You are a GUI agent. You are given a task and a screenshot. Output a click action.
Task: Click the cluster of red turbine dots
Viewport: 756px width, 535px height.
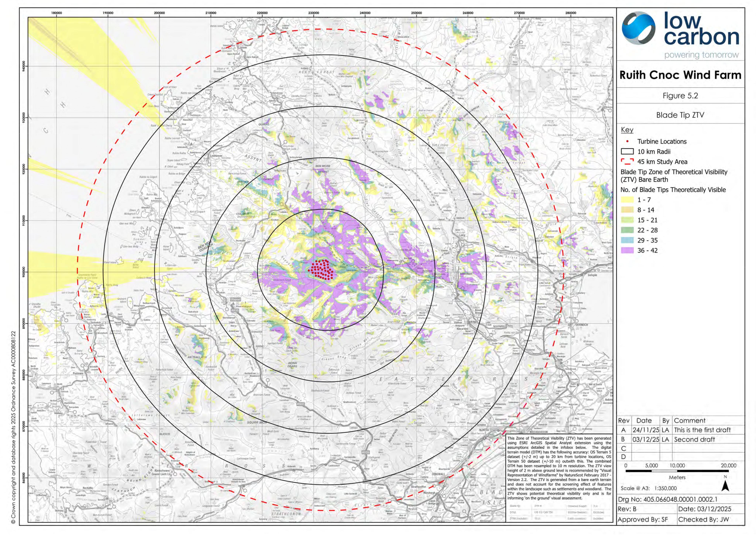point(321,270)
